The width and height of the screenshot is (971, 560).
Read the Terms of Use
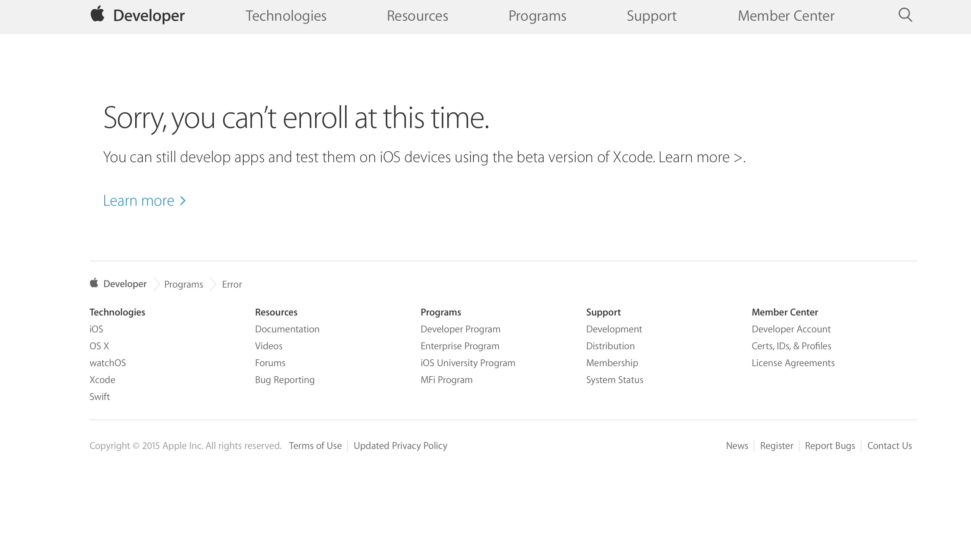315,446
